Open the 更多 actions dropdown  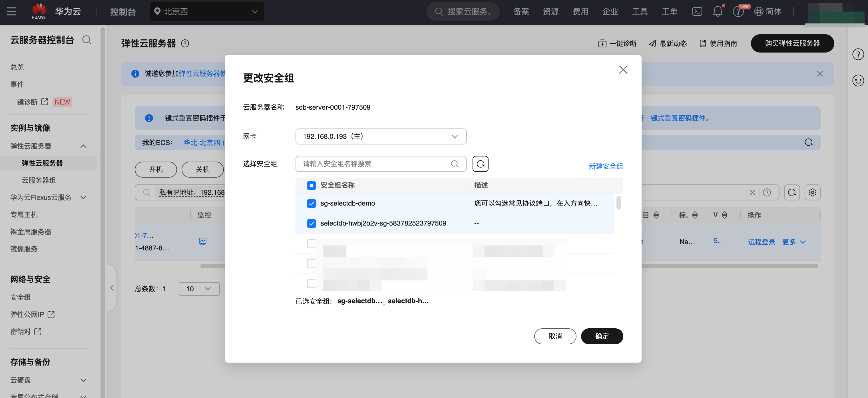(x=794, y=242)
